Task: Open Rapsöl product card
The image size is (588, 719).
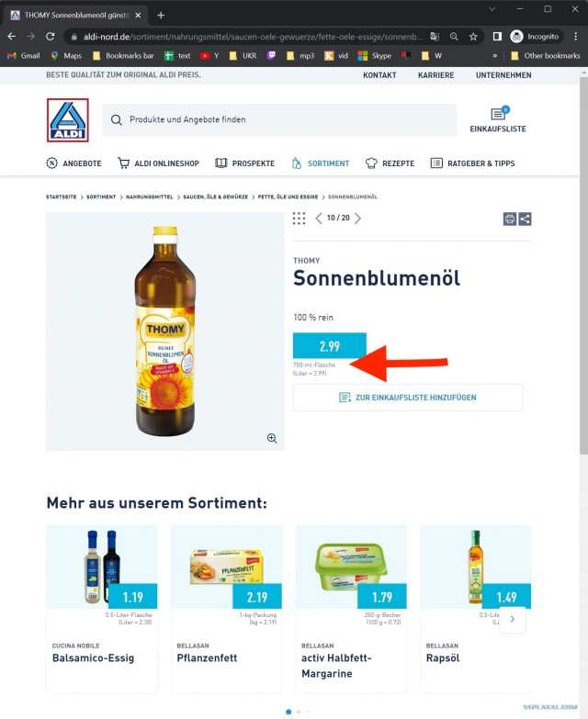Action: pos(476,609)
